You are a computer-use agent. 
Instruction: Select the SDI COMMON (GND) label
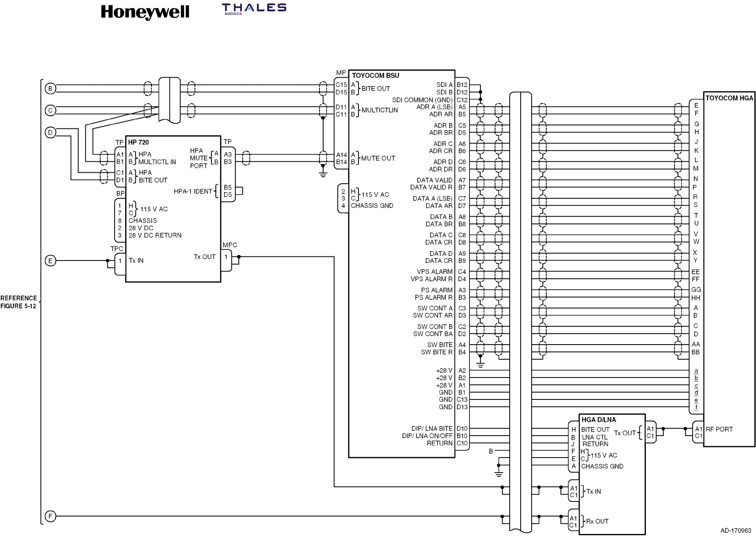[422, 100]
